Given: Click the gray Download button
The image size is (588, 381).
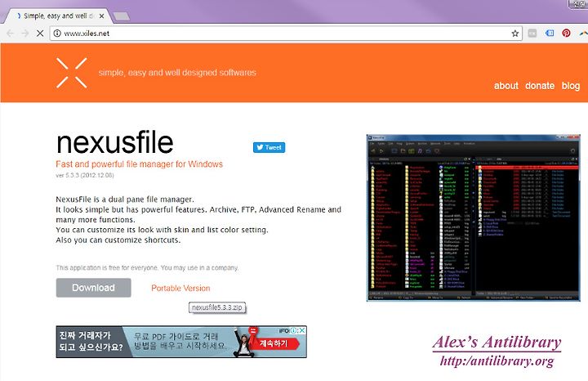Looking at the screenshot, I should [93, 288].
